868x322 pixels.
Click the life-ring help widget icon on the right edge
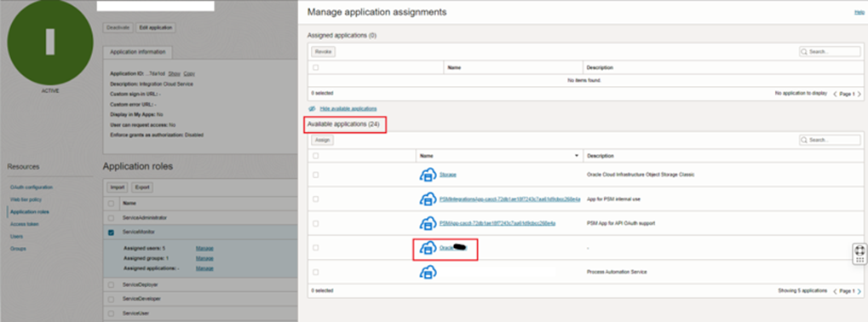coord(859,250)
